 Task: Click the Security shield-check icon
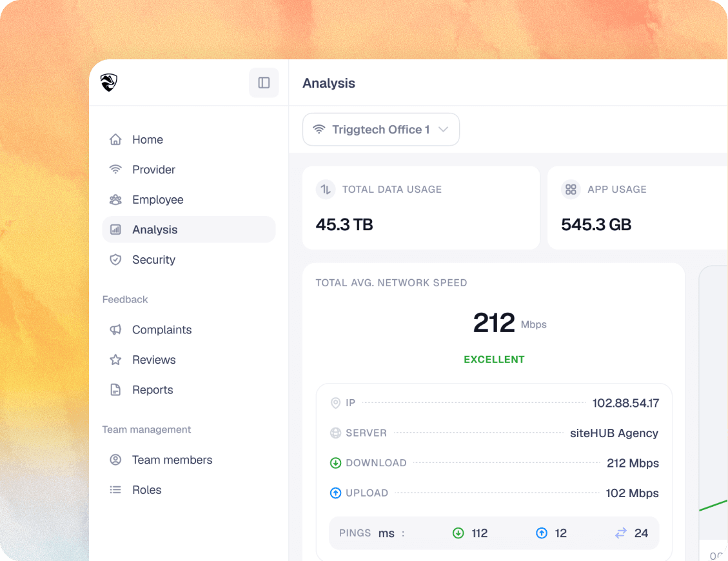tap(115, 260)
